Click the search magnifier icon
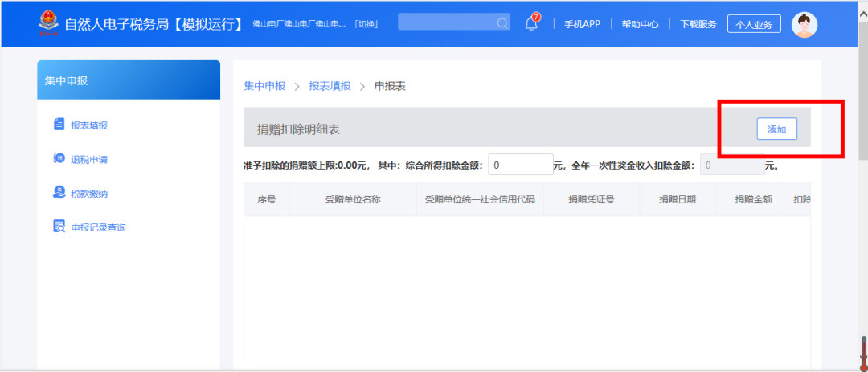This screenshot has height=372, width=868. pos(502,23)
